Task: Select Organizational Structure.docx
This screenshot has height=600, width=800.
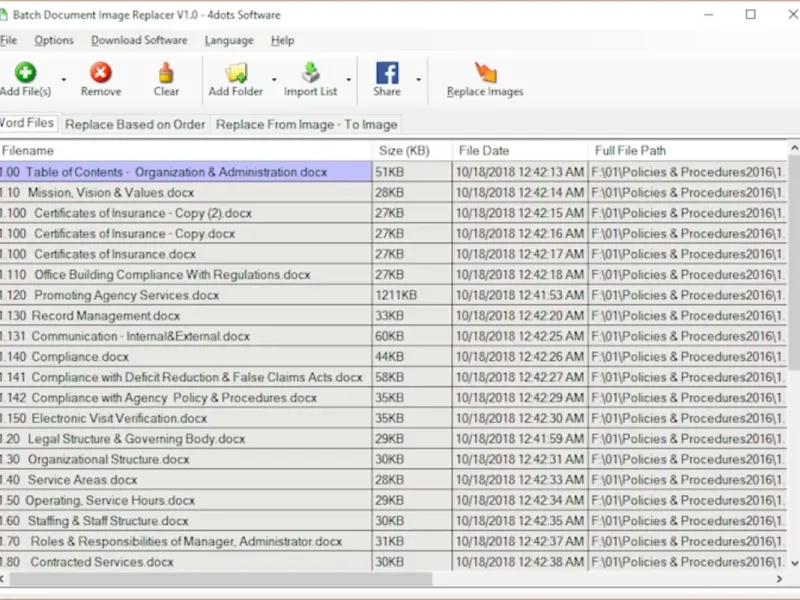Action: click(186, 459)
